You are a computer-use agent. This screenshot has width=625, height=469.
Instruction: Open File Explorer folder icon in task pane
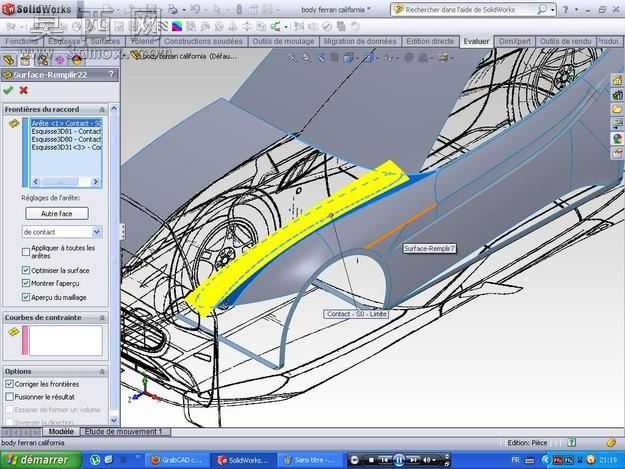point(617,109)
